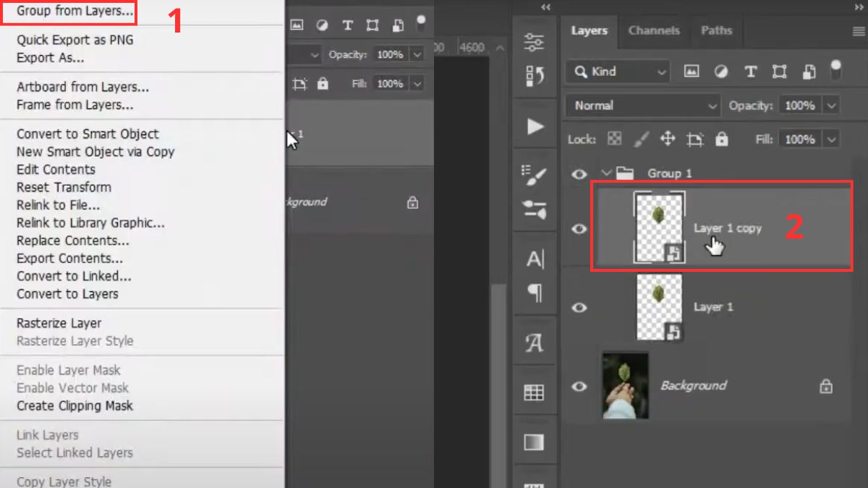Choose Rasterize Layer menu entry
This screenshot has height=488, width=868.
59,323
